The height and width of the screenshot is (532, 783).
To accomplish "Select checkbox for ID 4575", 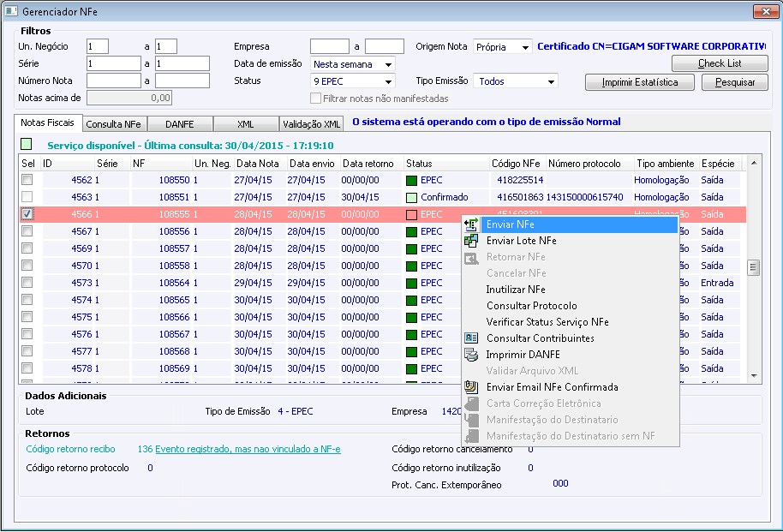I will (x=27, y=316).
